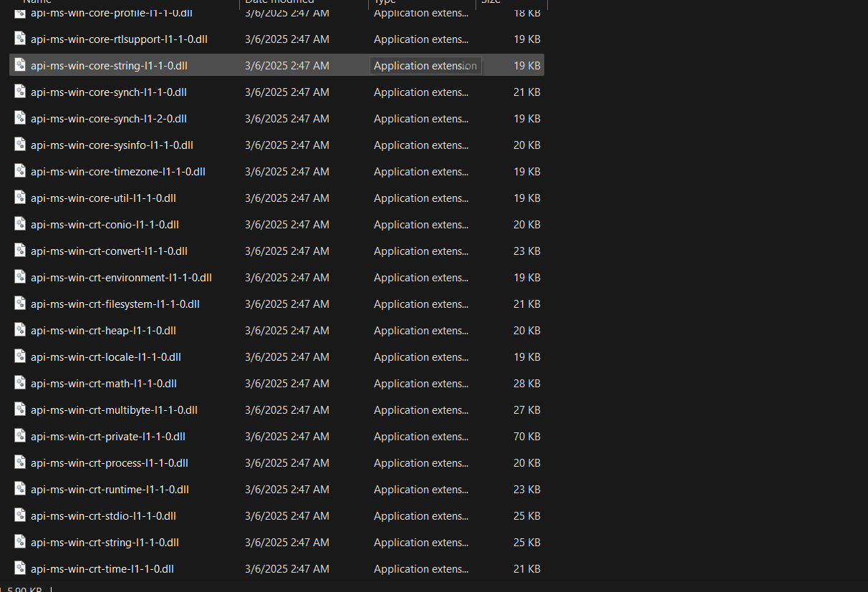
Task: Click the api-ms-win-core-timezone-l1-1-0.dll file icon
Action: click(x=20, y=171)
